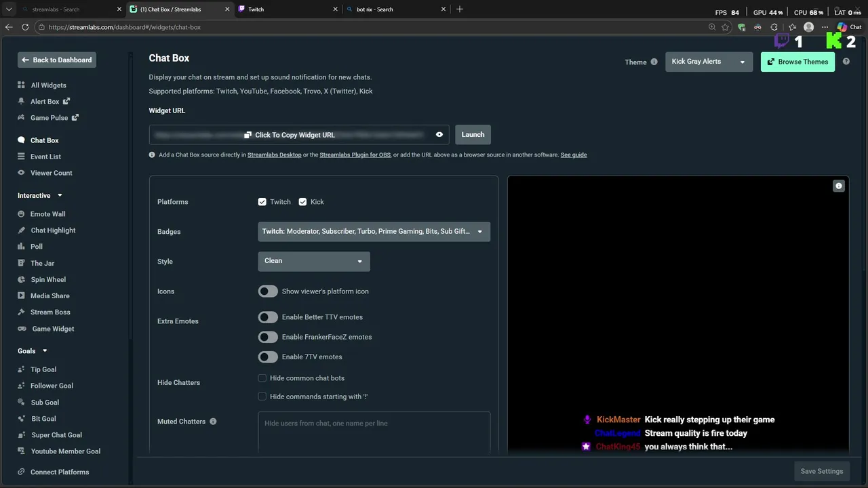Check Hide commands starting with '!'

(x=262, y=396)
